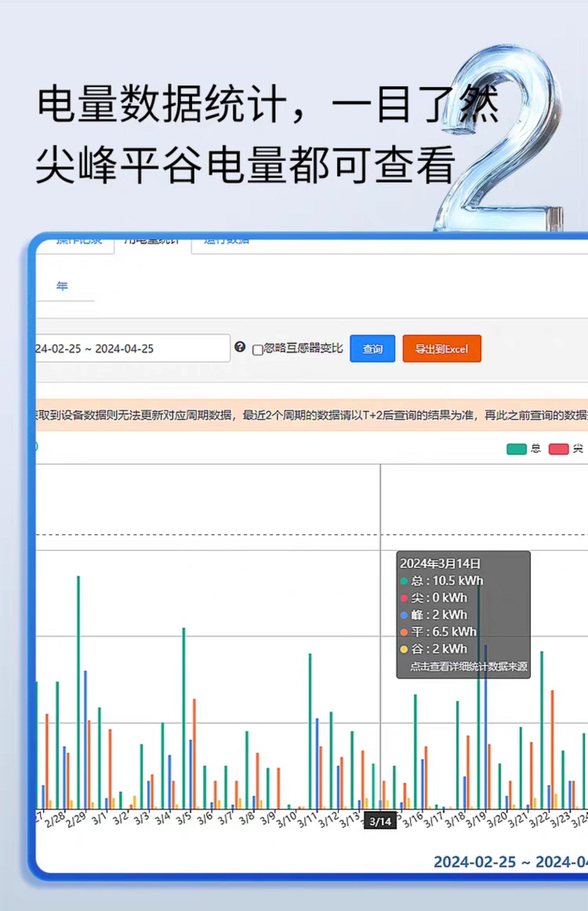Switch to the 年 period tab
This screenshot has height=911, width=588.
point(62,286)
